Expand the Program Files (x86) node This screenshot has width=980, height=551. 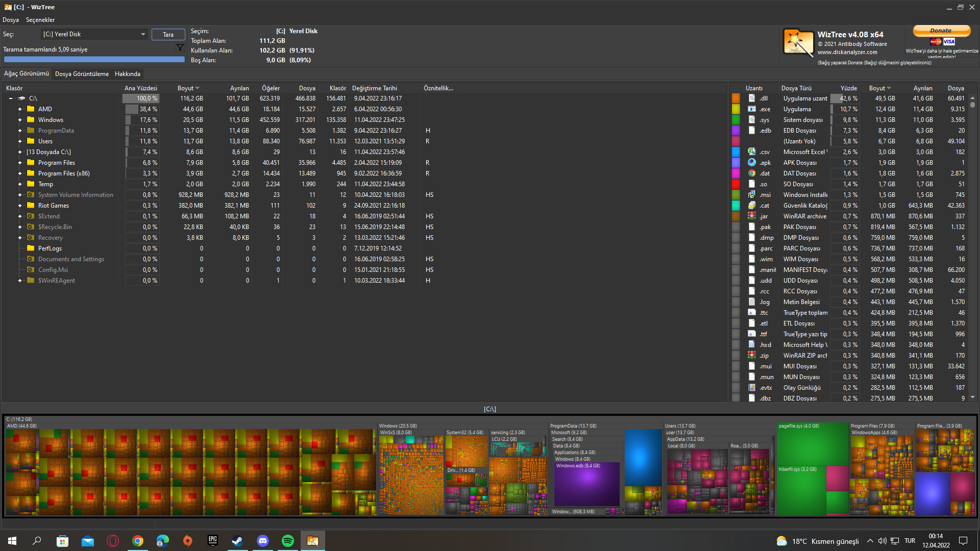20,173
